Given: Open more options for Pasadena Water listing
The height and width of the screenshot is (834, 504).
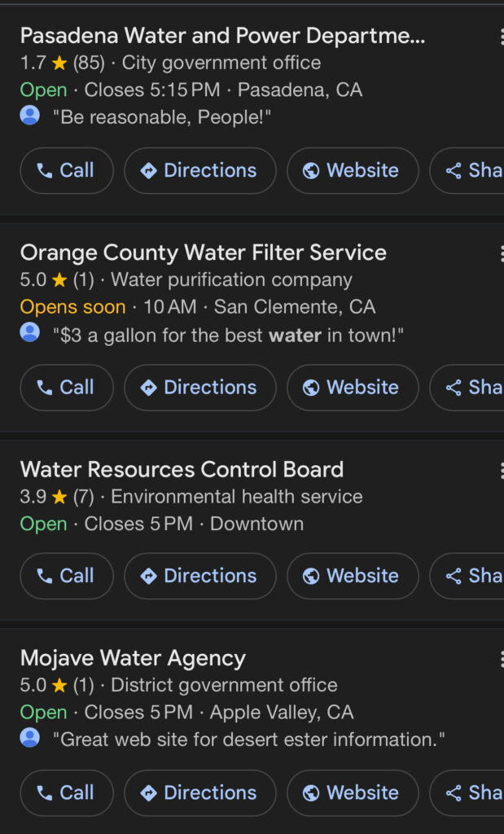Looking at the screenshot, I should click(500, 37).
